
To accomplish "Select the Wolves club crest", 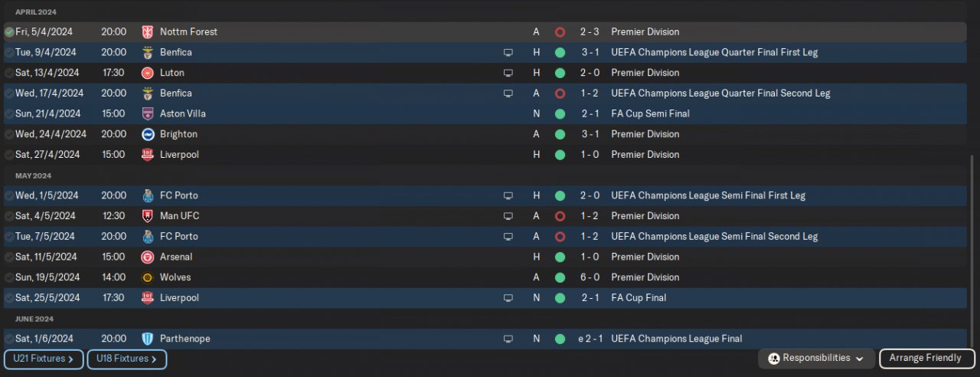I will [x=148, y=277].
